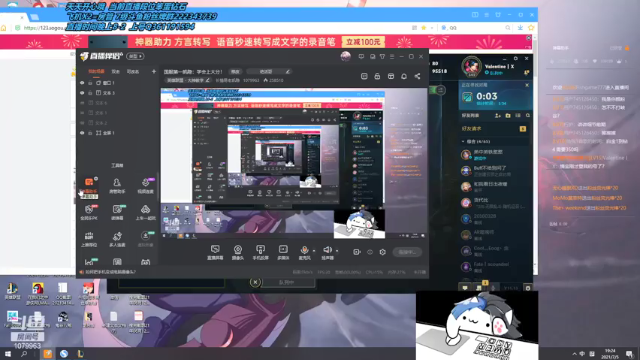Screen dimensions: 640x360
Task: Open streaming settings gear in bottom toolbar
Action: point(382,252)
